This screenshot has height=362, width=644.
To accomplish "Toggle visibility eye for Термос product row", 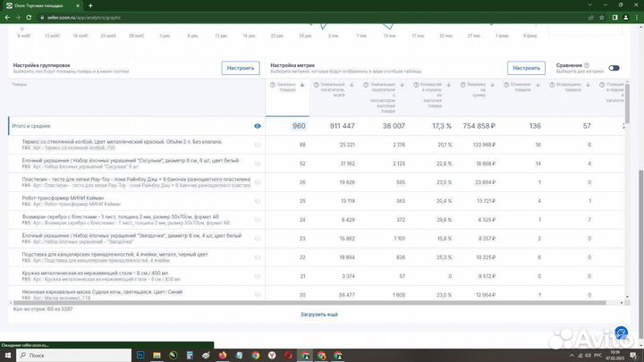I will tap(258, 145).
